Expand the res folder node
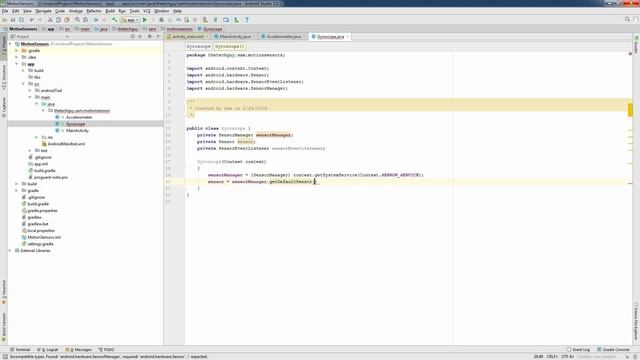This screenshot has width=640, height=360. (x=37, y=137)
